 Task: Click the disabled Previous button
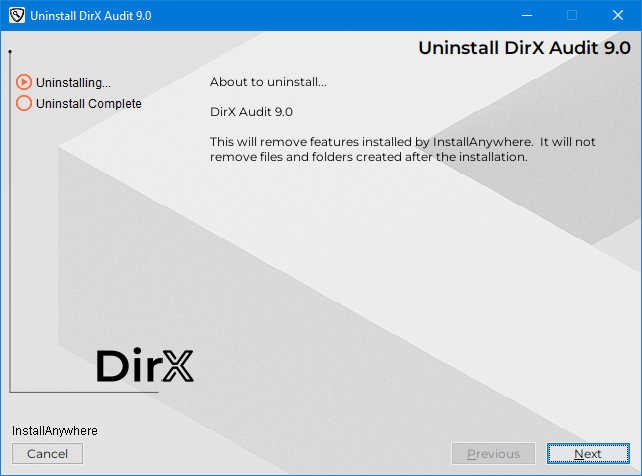493,454
